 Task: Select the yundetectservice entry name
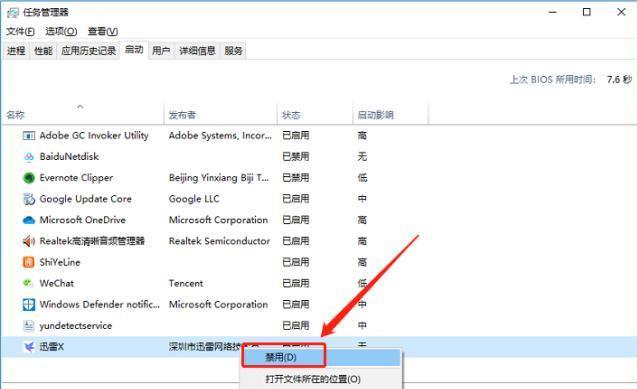(76, 326)
